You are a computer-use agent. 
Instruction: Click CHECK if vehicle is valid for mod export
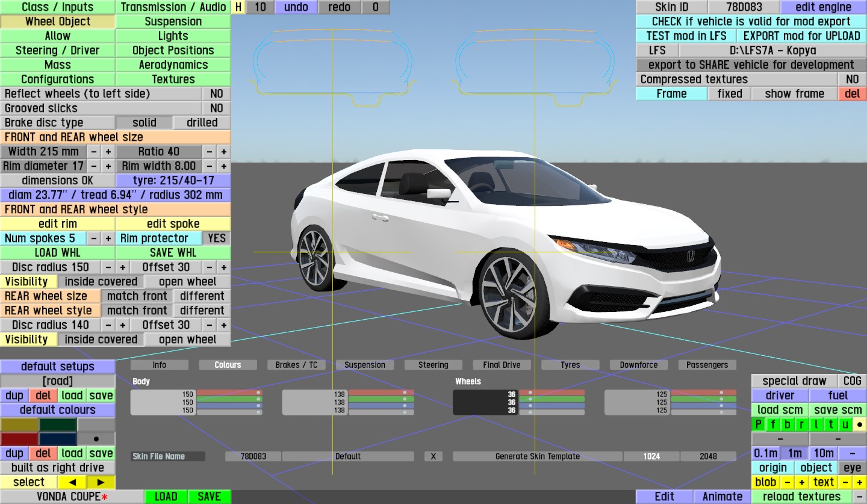tap(751, 22)
